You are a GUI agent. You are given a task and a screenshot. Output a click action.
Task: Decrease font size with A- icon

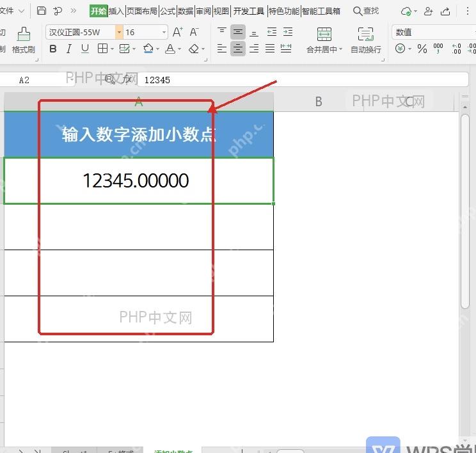tap(194, 32)
